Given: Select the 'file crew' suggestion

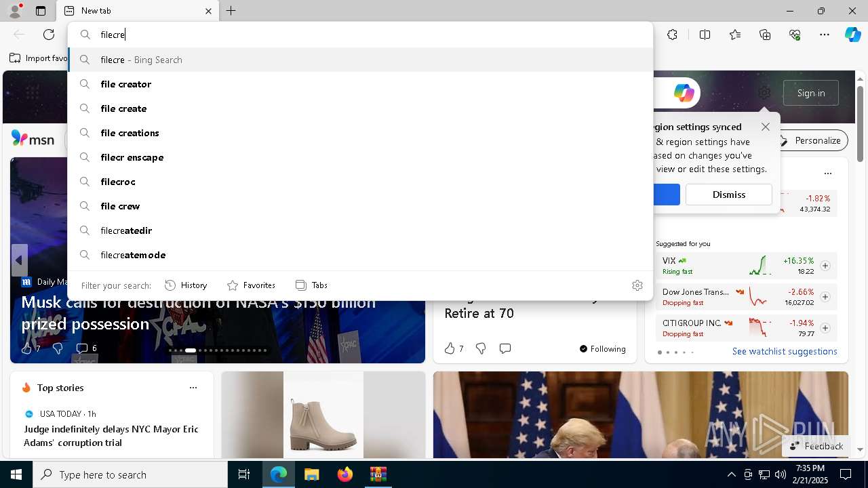Looking at the screenshot, I should (x=361, y=206).
